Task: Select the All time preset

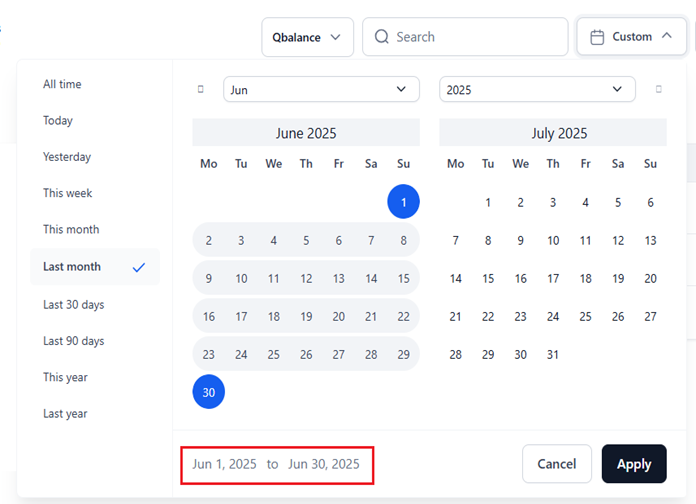Action: click(62, 84)
